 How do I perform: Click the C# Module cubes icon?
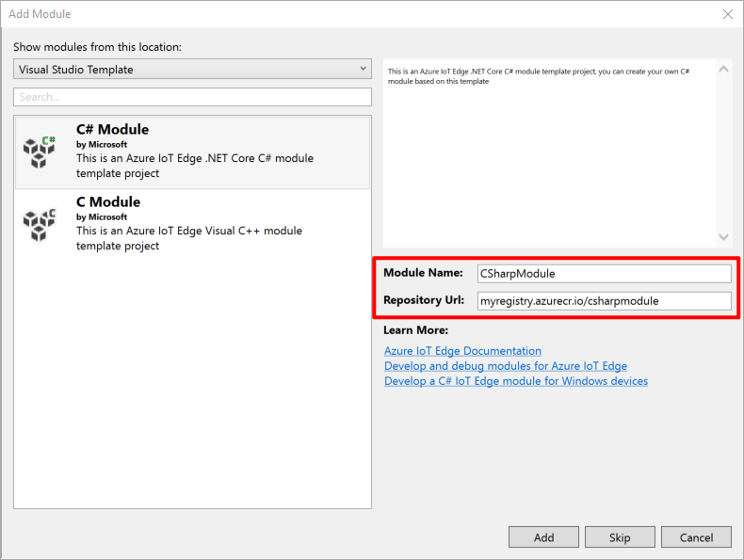coord(40,152)
